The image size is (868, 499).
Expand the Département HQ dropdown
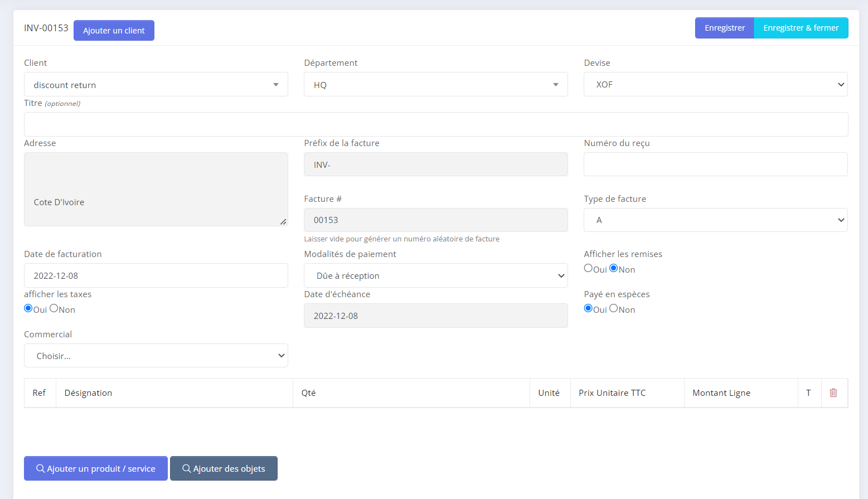click(x=435, y=85)
